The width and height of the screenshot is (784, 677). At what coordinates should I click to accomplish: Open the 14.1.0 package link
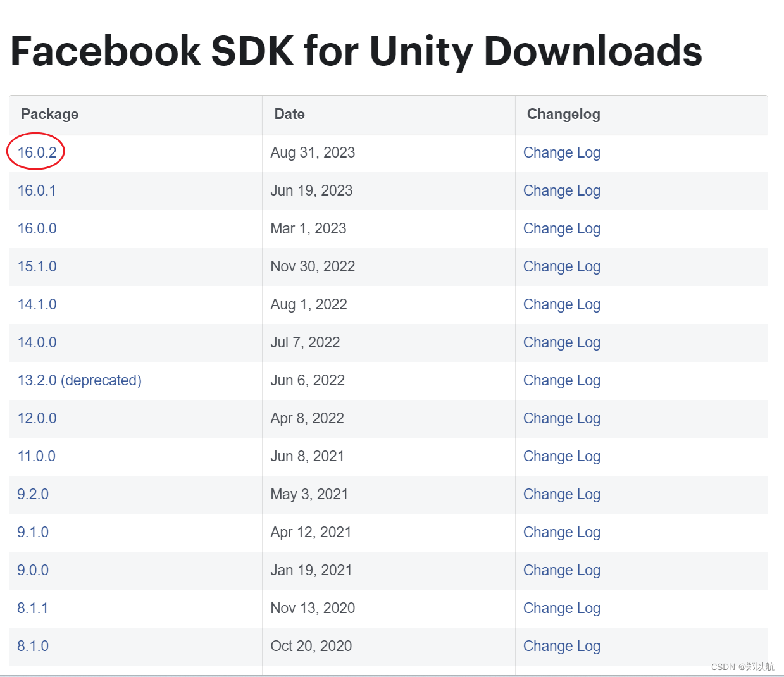[37, 304]
